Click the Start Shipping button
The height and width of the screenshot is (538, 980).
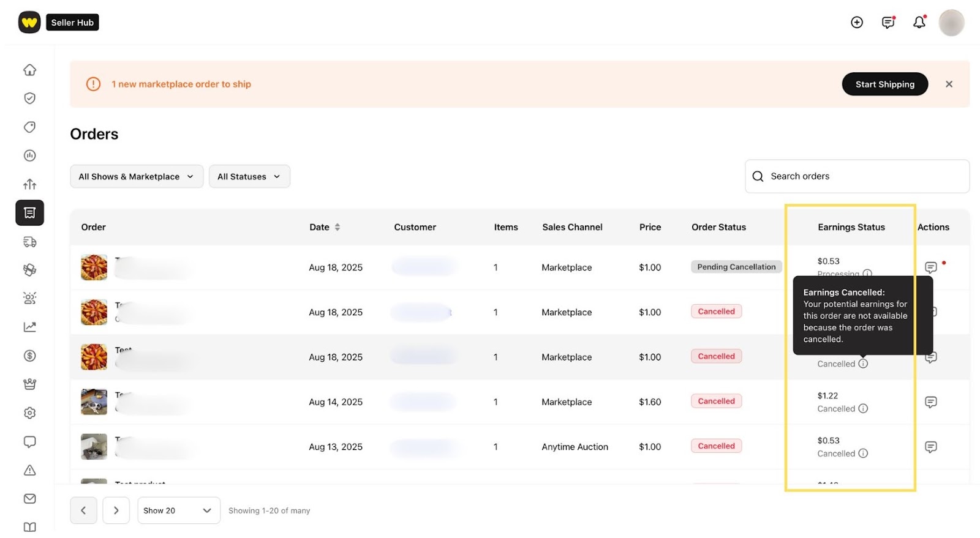tap(884, 84)
